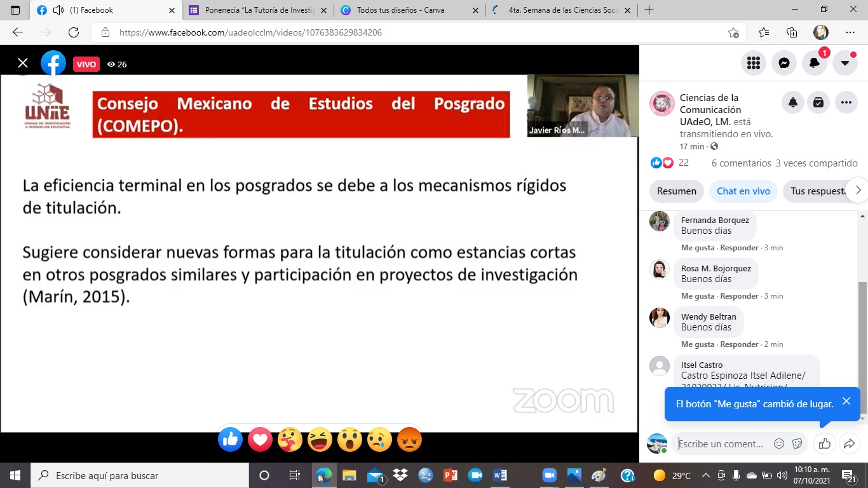
Task: Open the Windows Start menu
Action: point(15,475)
